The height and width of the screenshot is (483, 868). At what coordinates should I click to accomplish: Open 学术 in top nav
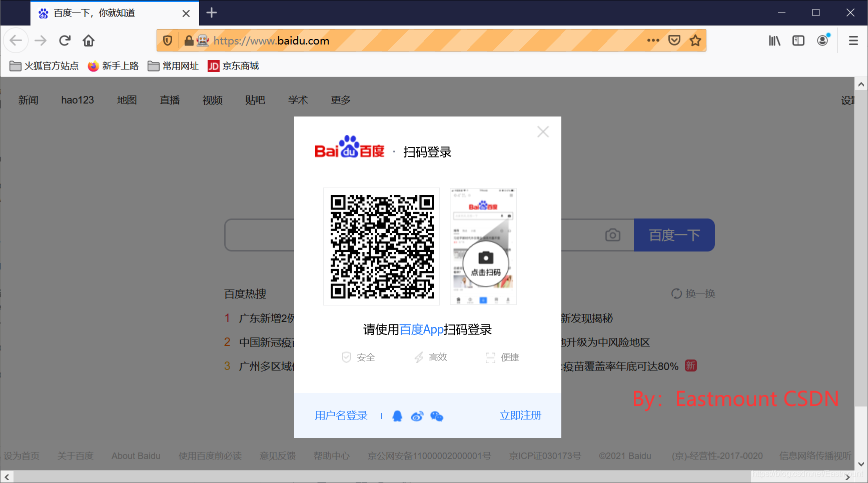coord(298,100)
